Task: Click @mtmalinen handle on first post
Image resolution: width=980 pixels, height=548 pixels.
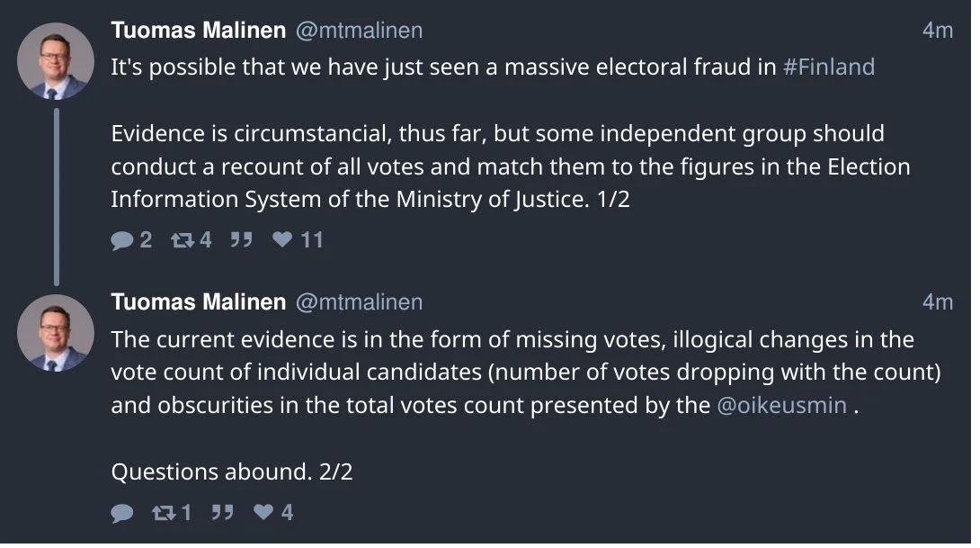Action: coord(359,31)
